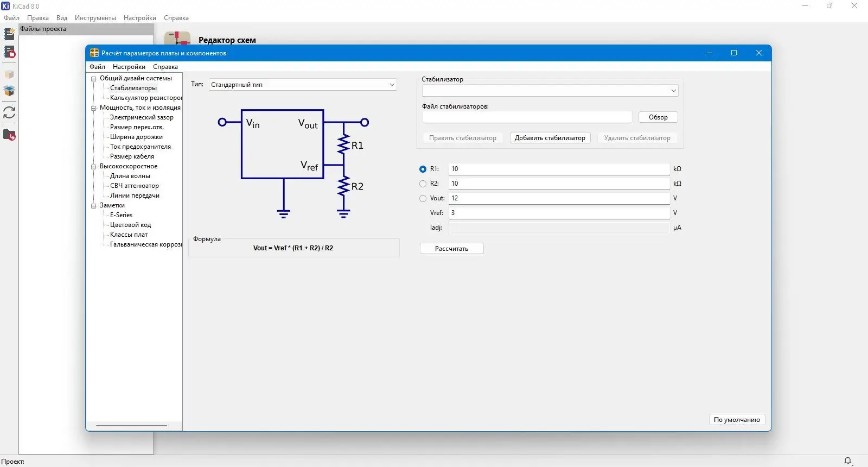Click into the Vref input field
The height and width of the screenshot is (467, 868).
point(559,213)
